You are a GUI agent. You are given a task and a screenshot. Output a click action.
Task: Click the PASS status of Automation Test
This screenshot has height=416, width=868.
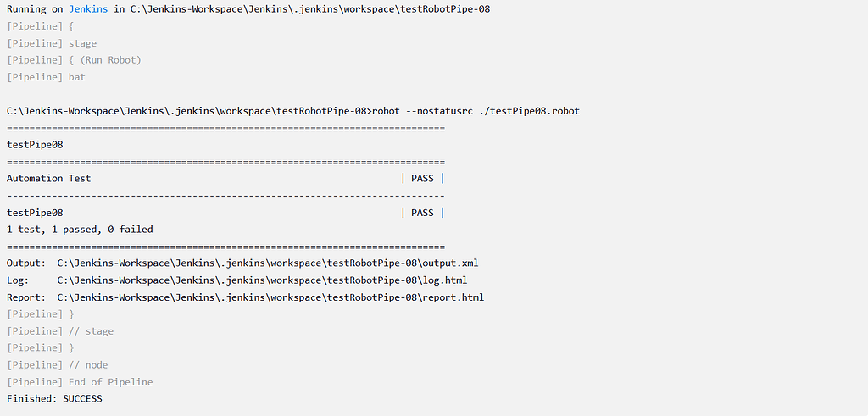coord(422,179)
